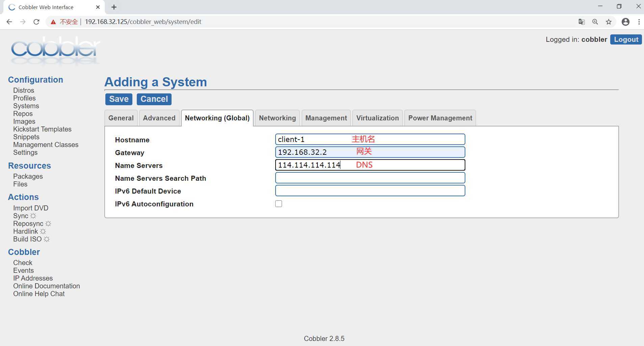Click the gear icon next to Sync
644x346 pixels.
click(x=33, y=216)
